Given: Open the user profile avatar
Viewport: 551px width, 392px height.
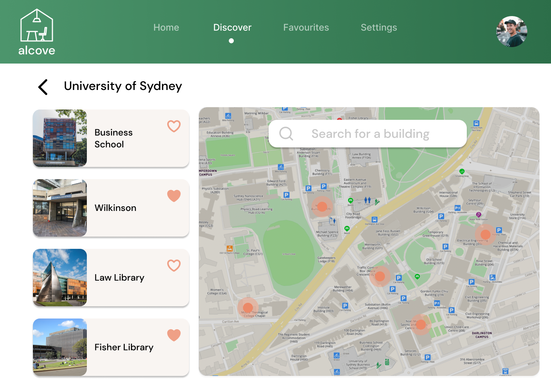Looking at the screenshot, I should point(512,31).
